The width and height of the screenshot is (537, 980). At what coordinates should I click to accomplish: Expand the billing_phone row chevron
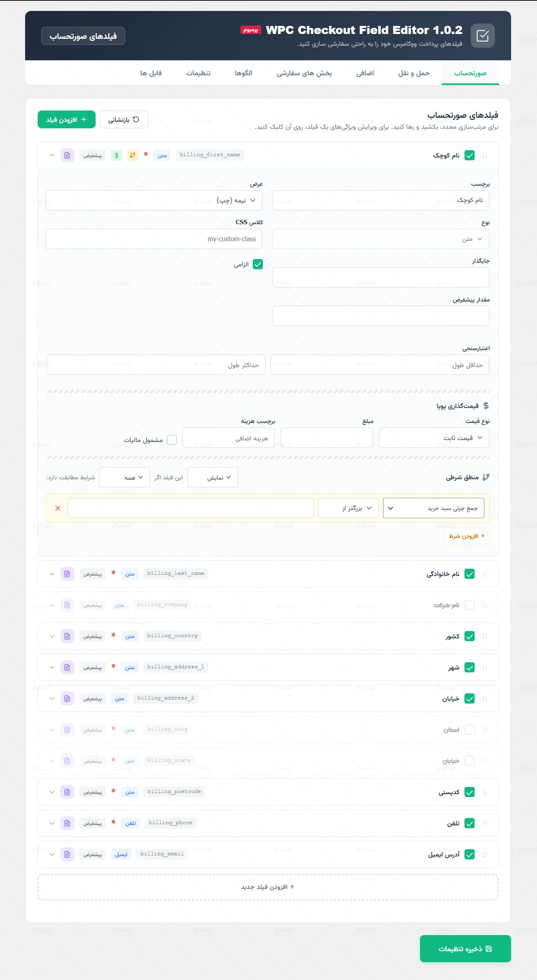(52, 823)
